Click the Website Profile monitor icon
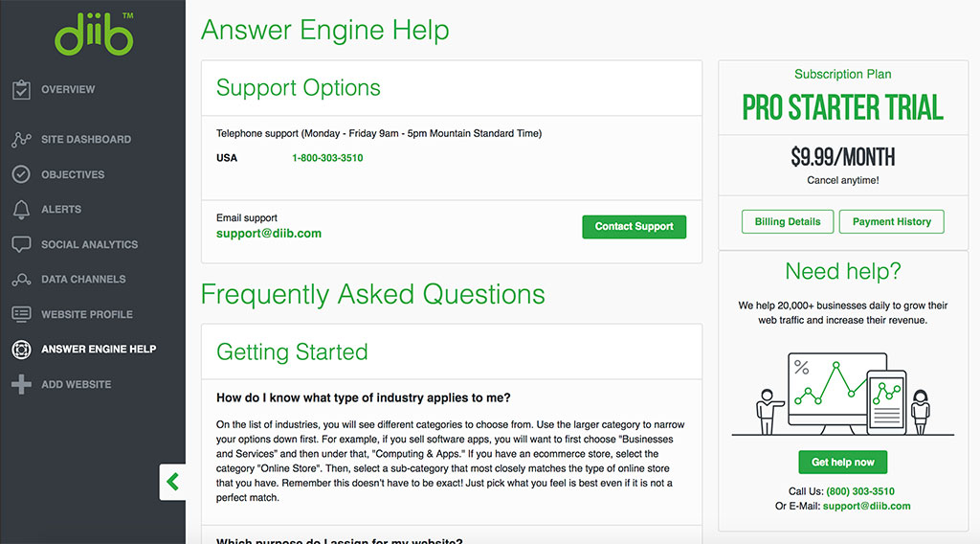Image resolution: width=980 pixels, height=544 pixels. click(x=21, y=314)
